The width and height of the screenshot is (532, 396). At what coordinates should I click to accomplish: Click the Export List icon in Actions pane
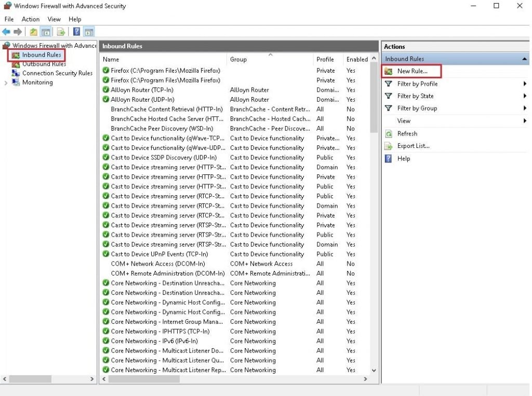pyautogui.click(x=389, y=146)
